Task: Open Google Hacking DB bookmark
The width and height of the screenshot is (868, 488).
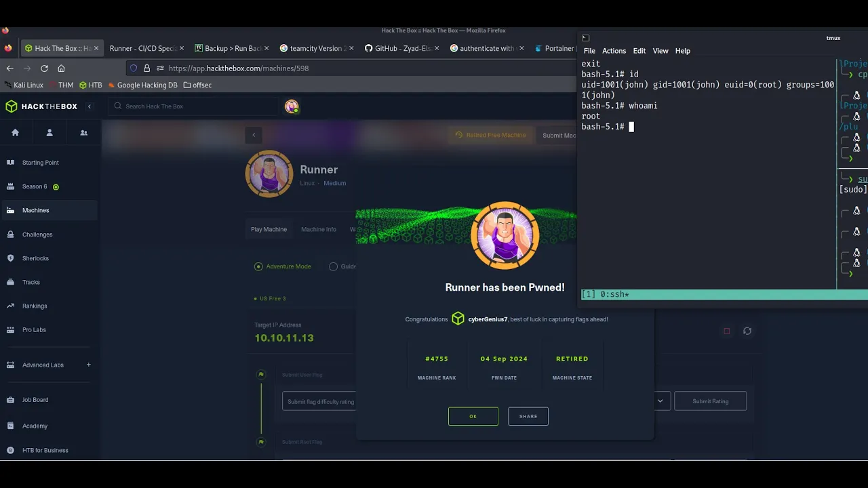Action: [x=142, y=85]
